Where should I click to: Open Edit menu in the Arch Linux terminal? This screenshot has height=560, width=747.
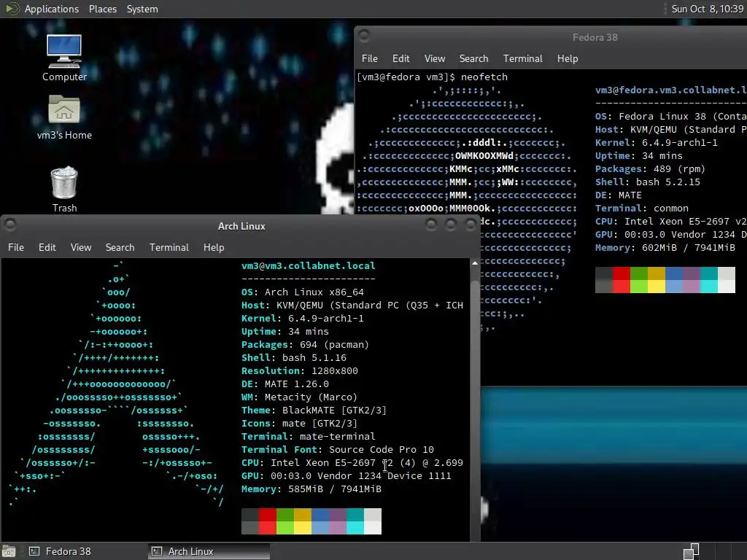(47, 247)
